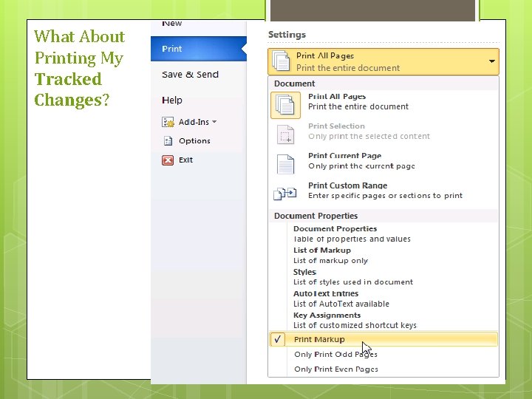Expand the Add-Ins dropdown arrow
The image size is (532, 399).
pyautogui.click(x=214, y=121)
